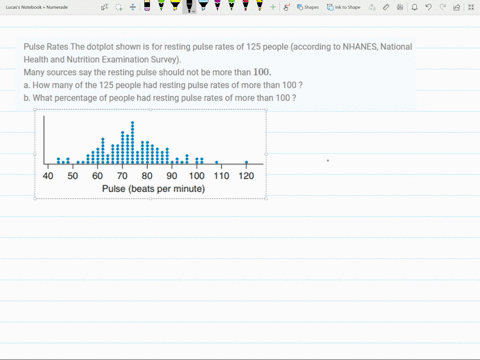Choose the yellow pen before the plus icon
480x360 pixels.
click(x=259, y=6)
